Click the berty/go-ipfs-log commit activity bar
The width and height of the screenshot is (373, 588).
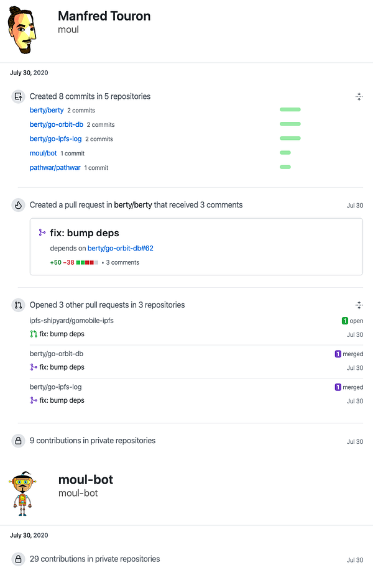click(290, 138)
